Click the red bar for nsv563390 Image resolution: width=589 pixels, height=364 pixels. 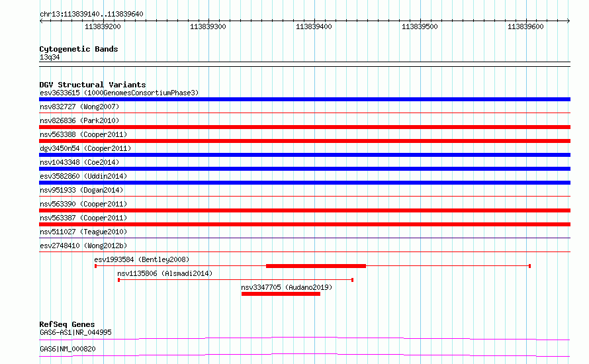(x=304, y=210)
